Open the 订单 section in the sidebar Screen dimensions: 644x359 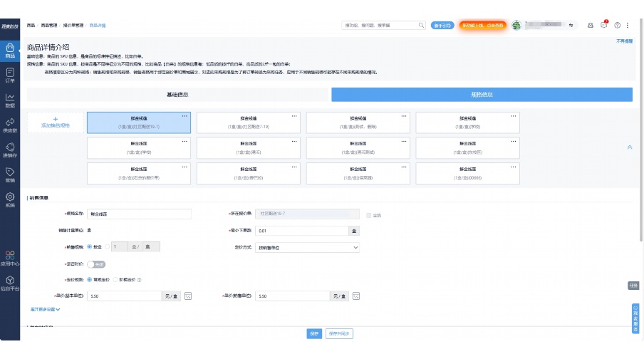pos(10,75)
